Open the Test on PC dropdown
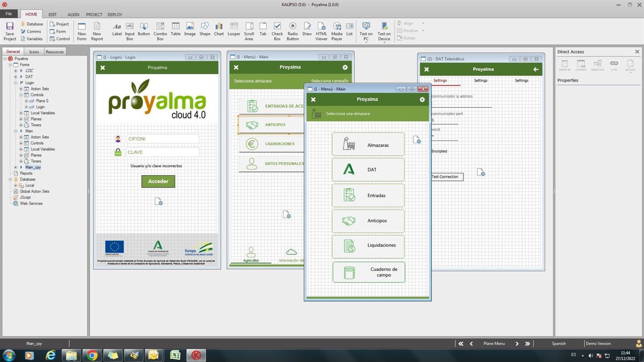Viewport: 644px width, 362px height. click(x=366, y=41)
